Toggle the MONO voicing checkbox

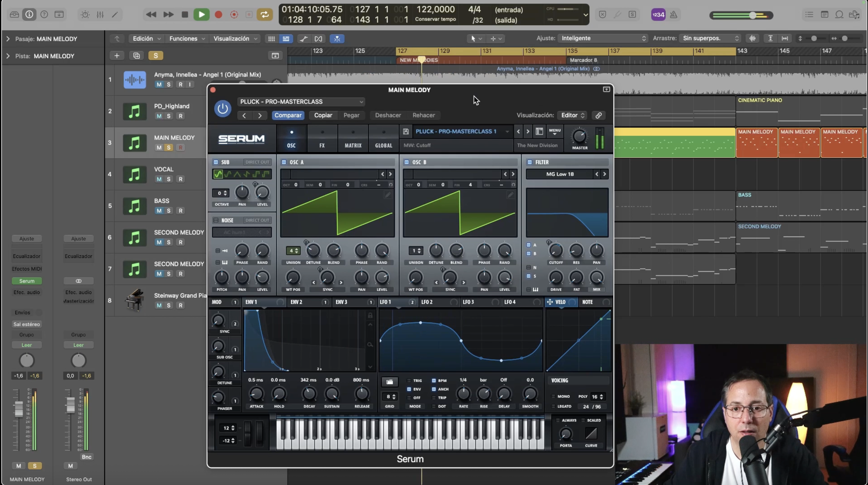553,397
